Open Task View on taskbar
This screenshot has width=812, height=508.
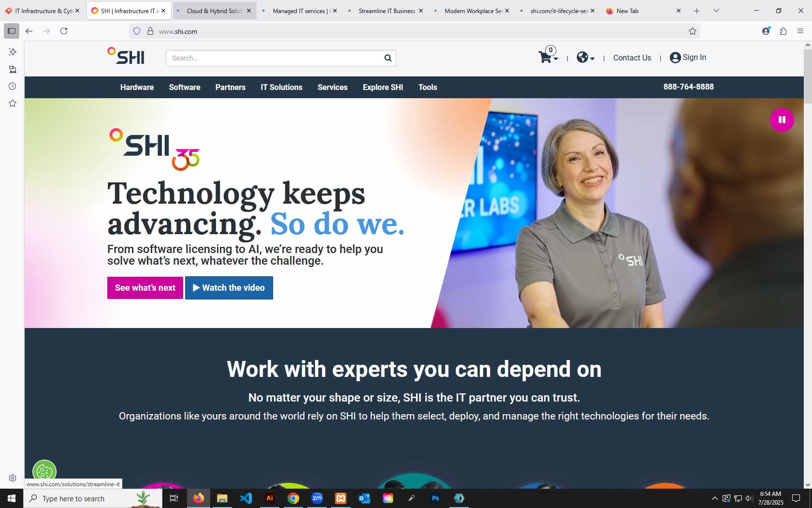tap(174, 498)
